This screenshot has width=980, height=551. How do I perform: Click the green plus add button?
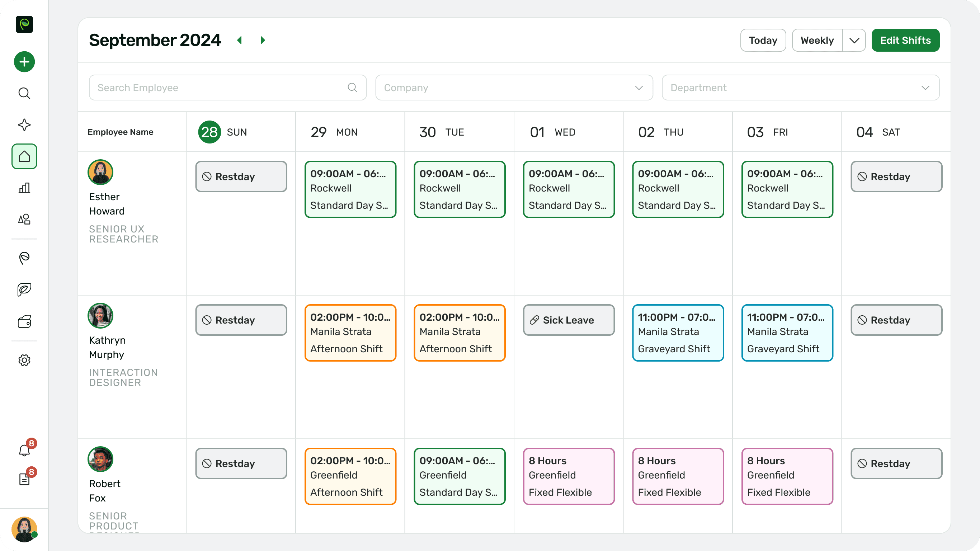(24, 62)
